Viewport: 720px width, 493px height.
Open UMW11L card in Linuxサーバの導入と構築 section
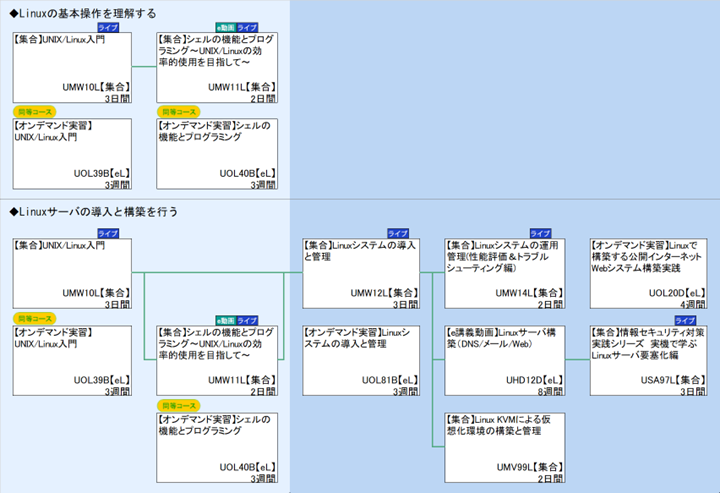217,361
